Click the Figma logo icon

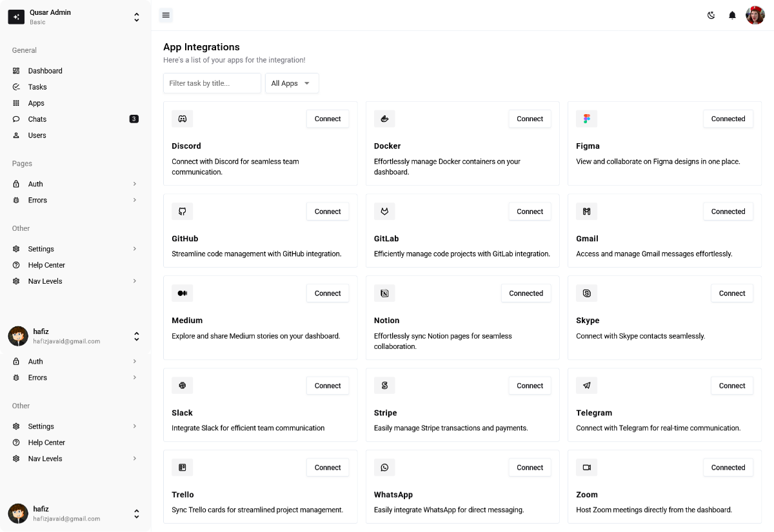point(587,119)
